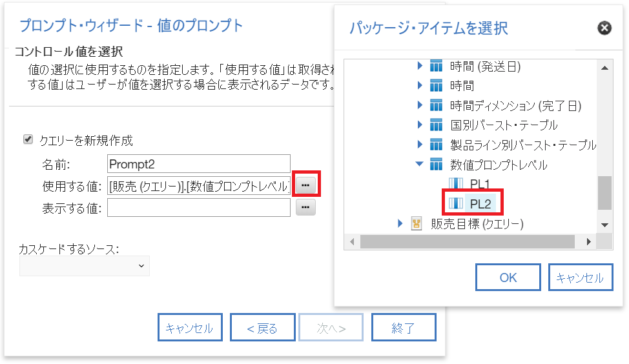Click the 終了 button

(404, 327)
